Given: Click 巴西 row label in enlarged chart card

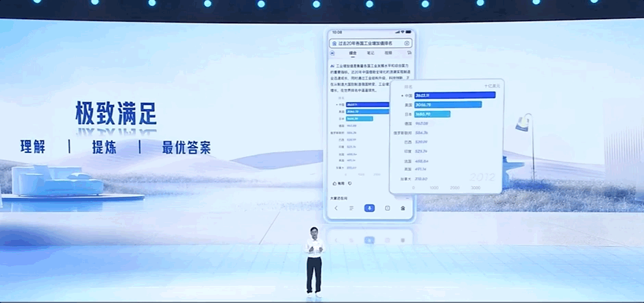Looking at the screenshot, I should 408,143.
